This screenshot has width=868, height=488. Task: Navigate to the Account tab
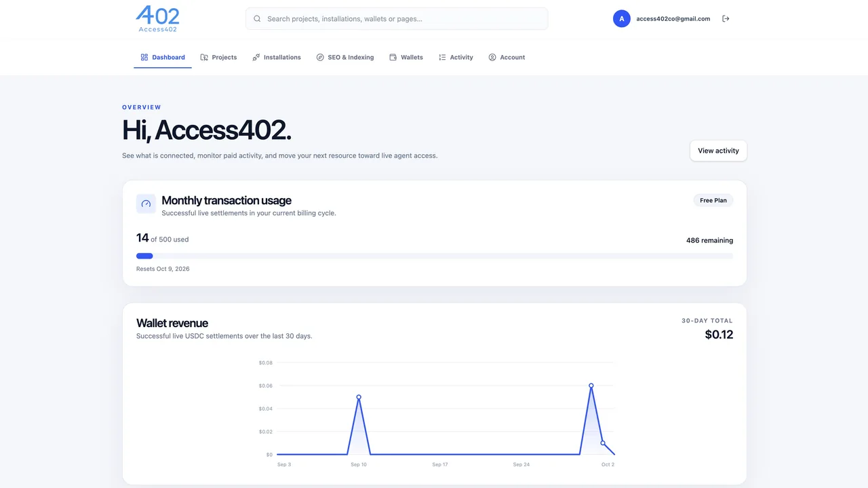click(507, 58)
